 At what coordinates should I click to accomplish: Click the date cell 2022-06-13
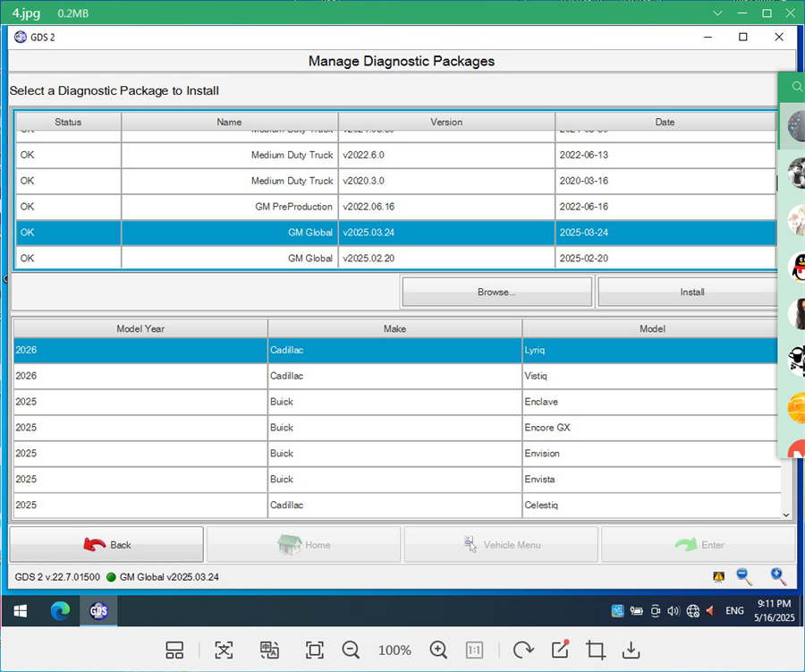pos(665,155)
